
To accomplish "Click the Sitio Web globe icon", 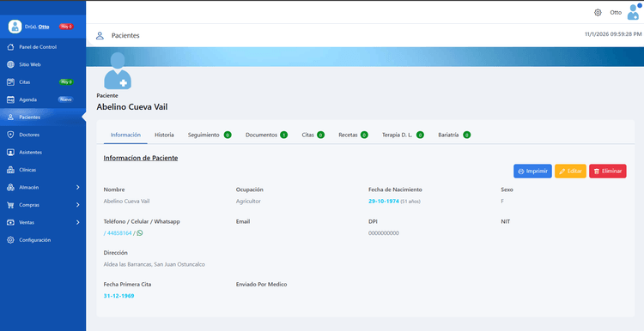I will [x=11, y=65].
